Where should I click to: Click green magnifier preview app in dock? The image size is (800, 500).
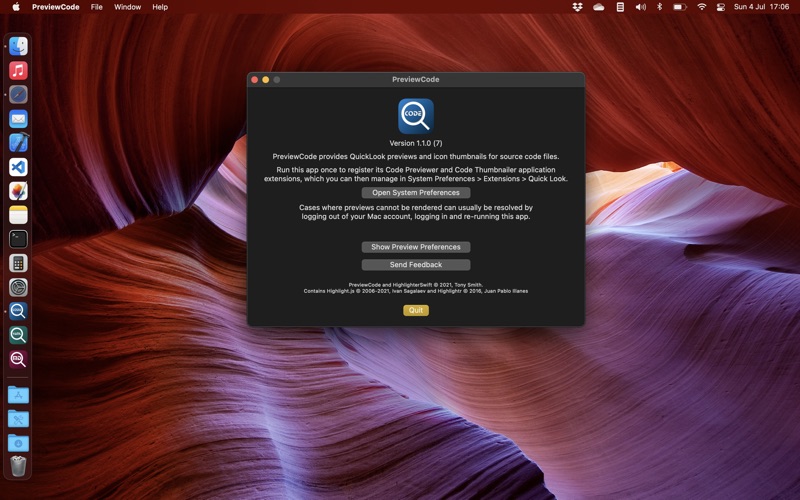coord(18,335)
